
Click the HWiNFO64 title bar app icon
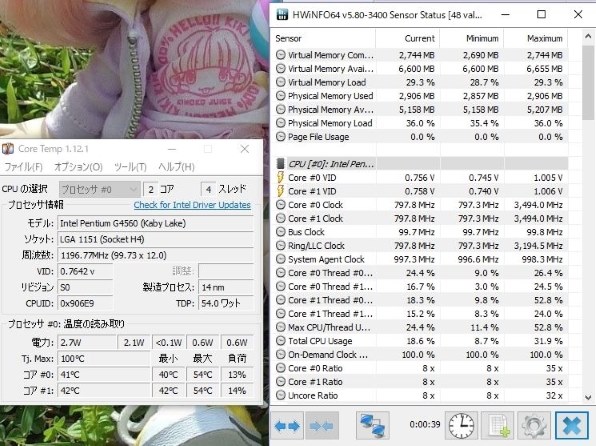(x=282, y=15)
